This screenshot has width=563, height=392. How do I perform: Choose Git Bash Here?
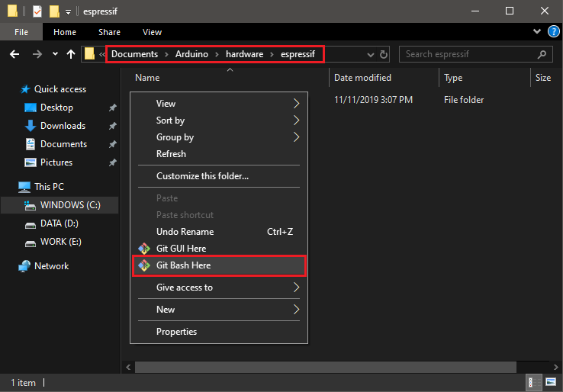(x=219, y=265)
